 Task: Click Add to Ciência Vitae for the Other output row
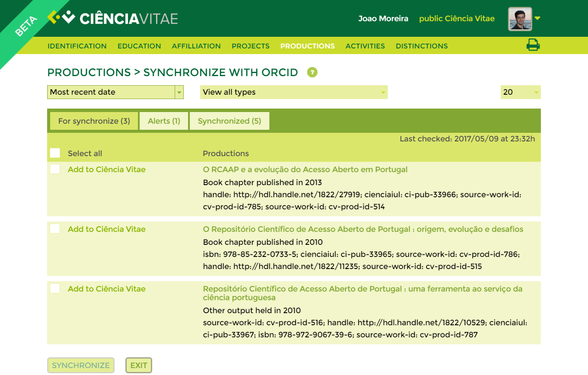point(107,289)
